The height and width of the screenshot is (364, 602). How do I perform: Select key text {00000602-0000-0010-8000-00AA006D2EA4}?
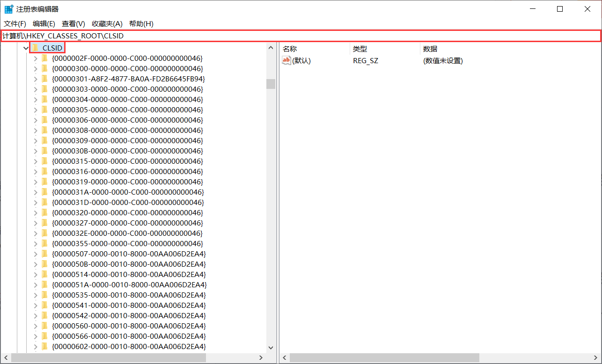(129, 346)
